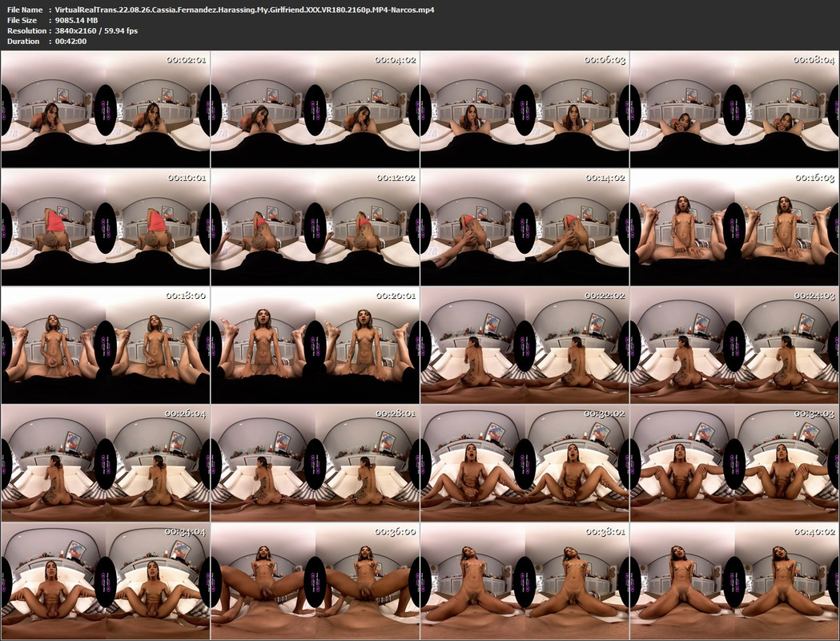Choose the thumbnail with time 00:32:03
Viewport: 840px width, 641px height.
[x=734, y=463]
